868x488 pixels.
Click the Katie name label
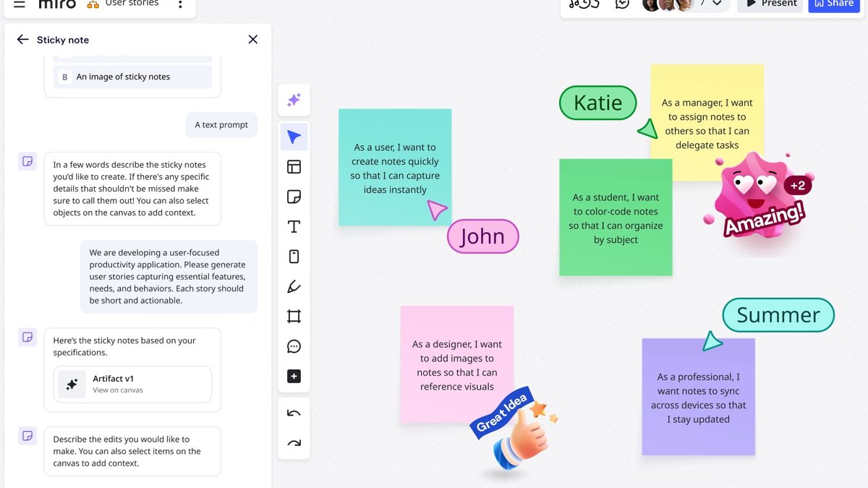click(x=597, y=103)
